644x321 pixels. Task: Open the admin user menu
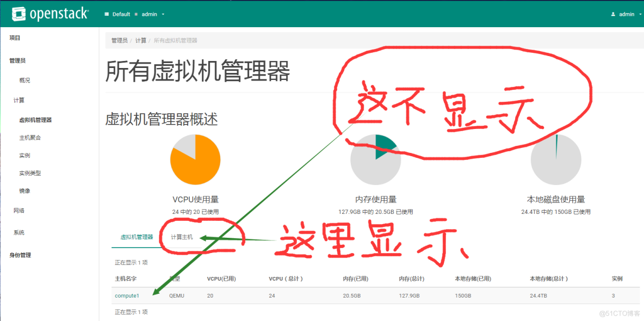(x=627, y=14)
